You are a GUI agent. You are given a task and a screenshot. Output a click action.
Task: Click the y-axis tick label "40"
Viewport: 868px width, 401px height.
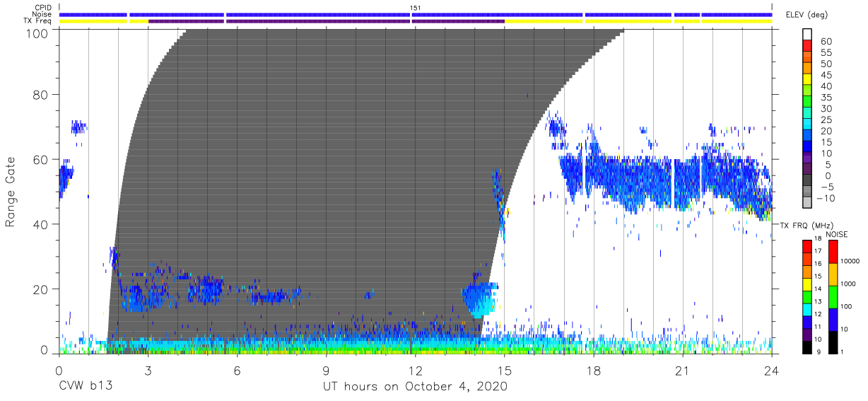click(40, 224)
